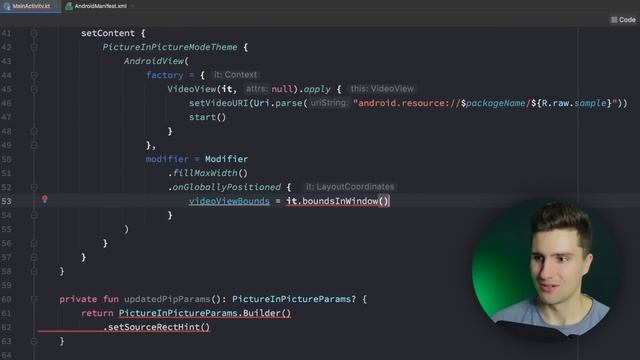Click the manifest file icon on AndroidManifest.xml tab
640x360 pixels.
click(x=69, y=6)
